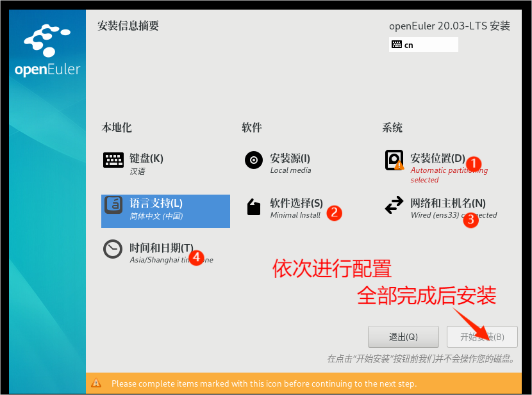The width and height of the screenshot is (532, 395).
Task: Click 'Automatic partitioning selected' warning text
Action: (x=449, y=175)
